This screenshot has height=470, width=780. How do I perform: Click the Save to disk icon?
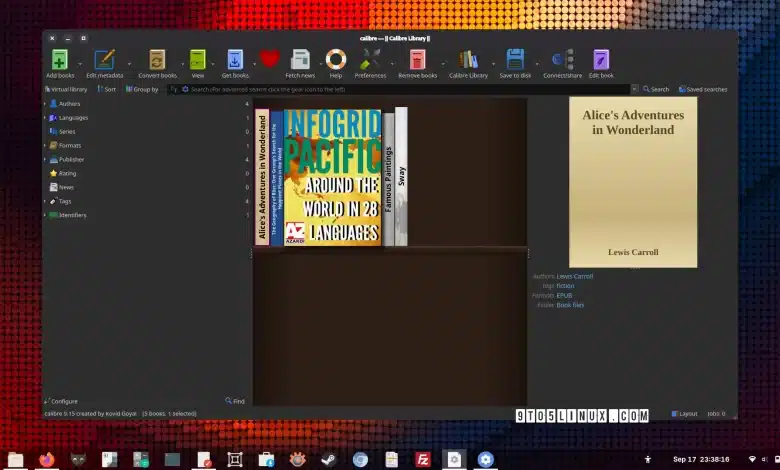pos(515,60)
